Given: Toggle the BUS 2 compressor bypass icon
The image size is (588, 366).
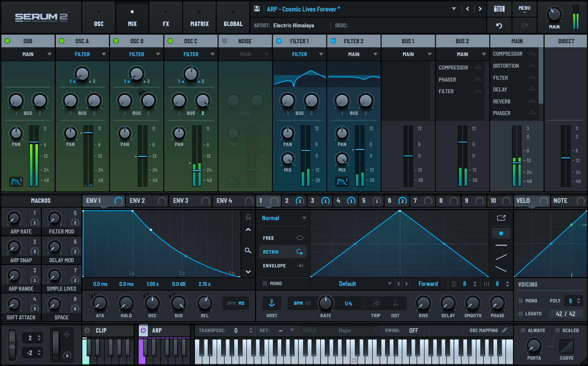Looking at the screenshot, I should coord(478,68).
